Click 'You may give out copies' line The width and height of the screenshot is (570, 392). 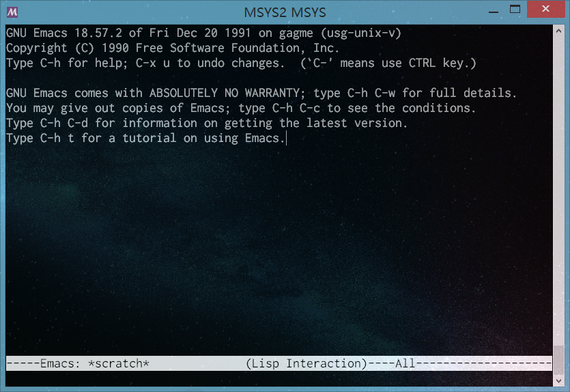click(x=241, y=108)
